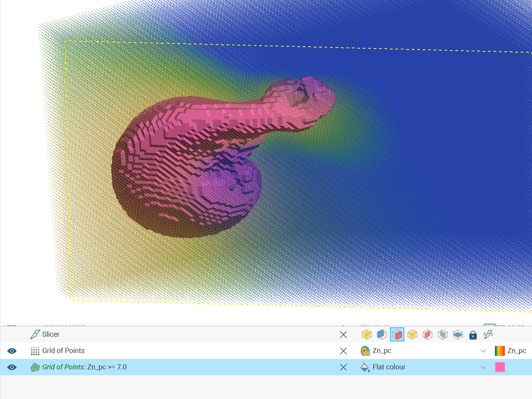
Task: Hide the Grid of Points layer
Action: (12, 351)
